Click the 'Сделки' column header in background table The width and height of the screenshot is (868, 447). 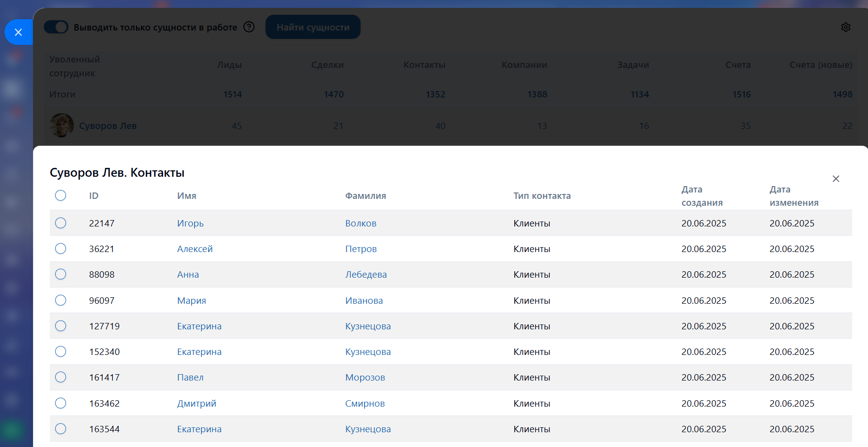[328, 64]
